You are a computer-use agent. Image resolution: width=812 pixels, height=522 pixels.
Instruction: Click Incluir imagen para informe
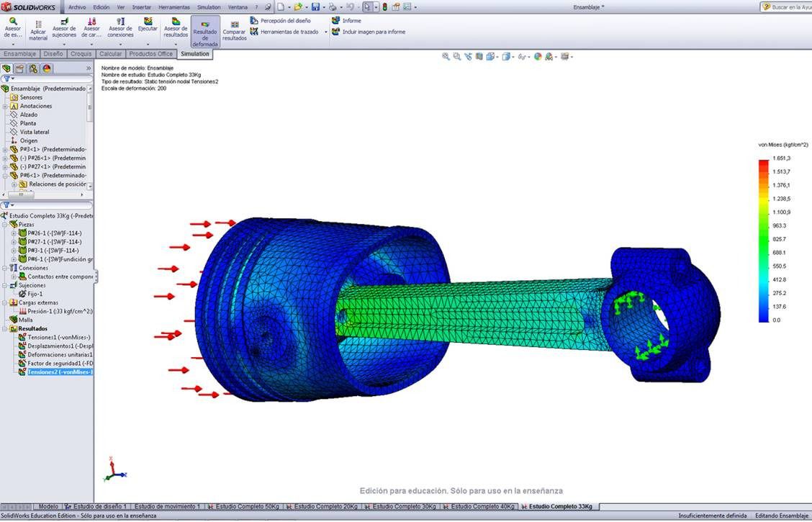pos(373,32)
